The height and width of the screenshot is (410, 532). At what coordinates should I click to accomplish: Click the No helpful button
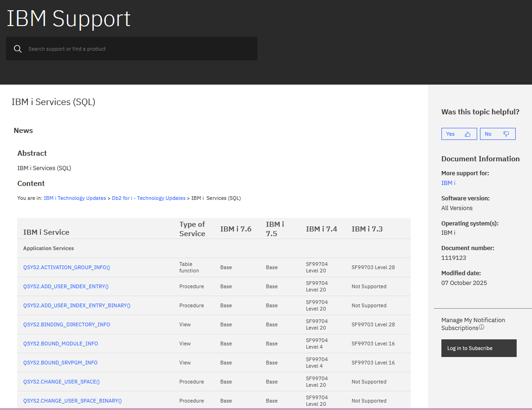click(x=498, y=134)
